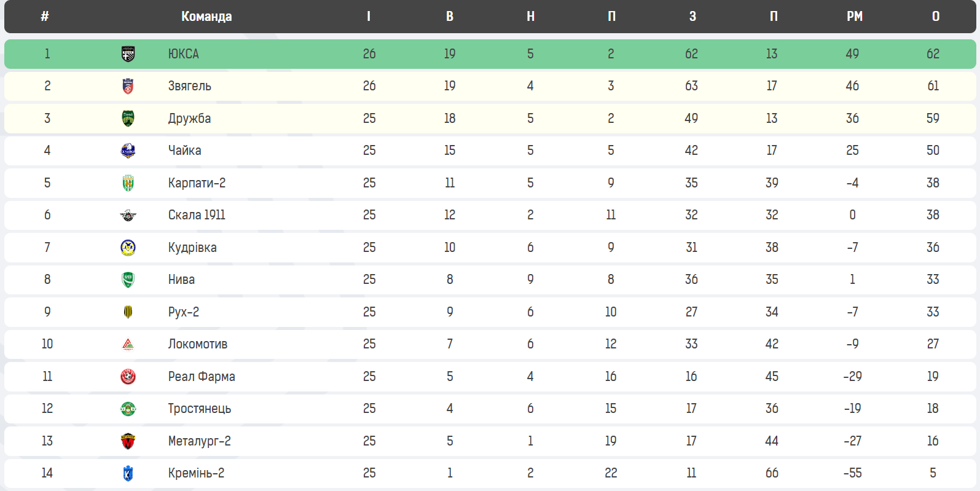Open the Дружба team badge
The width and height of the screenshot is (980, 491).
[128, 119]
